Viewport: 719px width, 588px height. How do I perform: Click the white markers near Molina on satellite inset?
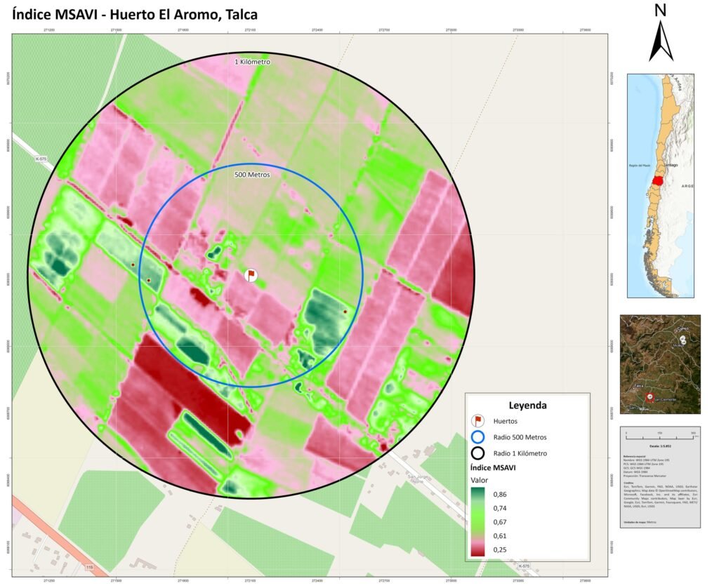683,338
